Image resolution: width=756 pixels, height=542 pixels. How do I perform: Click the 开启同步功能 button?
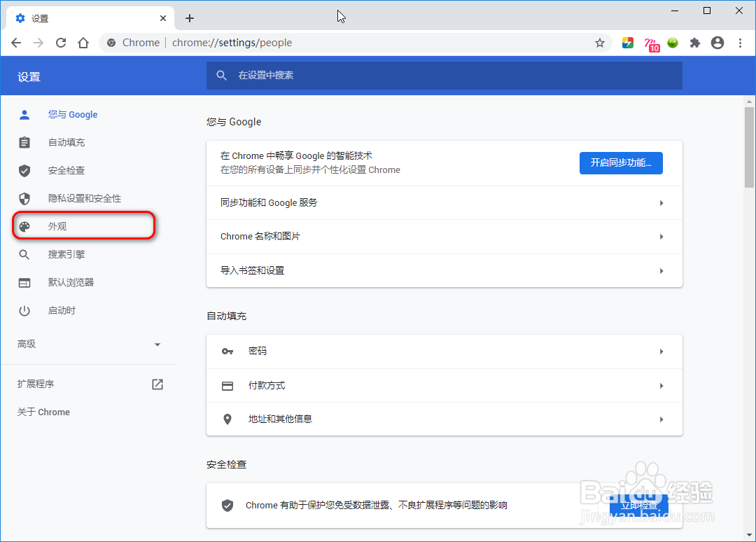(621, 163)
